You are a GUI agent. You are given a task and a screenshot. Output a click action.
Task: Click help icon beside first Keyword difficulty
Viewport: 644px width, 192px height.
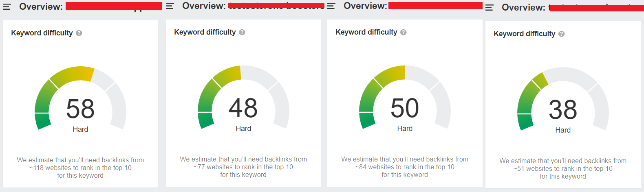(x=79, y=33)
